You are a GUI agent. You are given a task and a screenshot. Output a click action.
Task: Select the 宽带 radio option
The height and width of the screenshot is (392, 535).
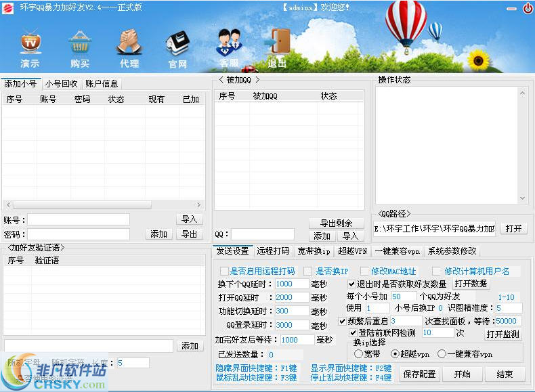pos(358,354)
